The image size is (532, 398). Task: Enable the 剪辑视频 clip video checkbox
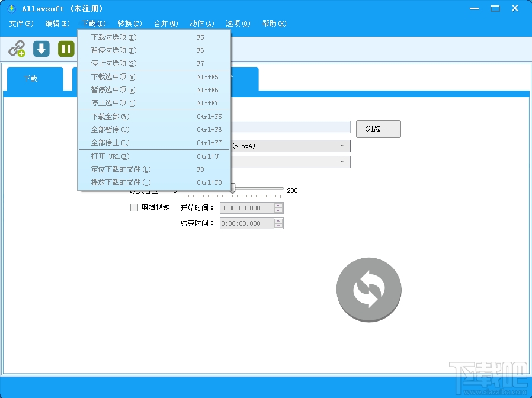[134, 207]
